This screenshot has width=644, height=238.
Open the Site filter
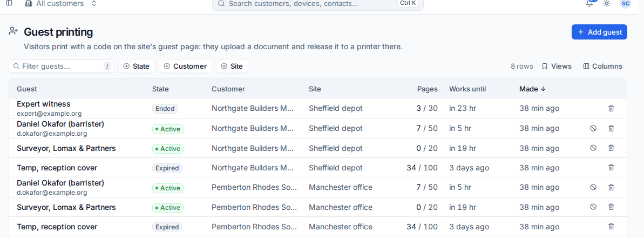click(232, 67)
